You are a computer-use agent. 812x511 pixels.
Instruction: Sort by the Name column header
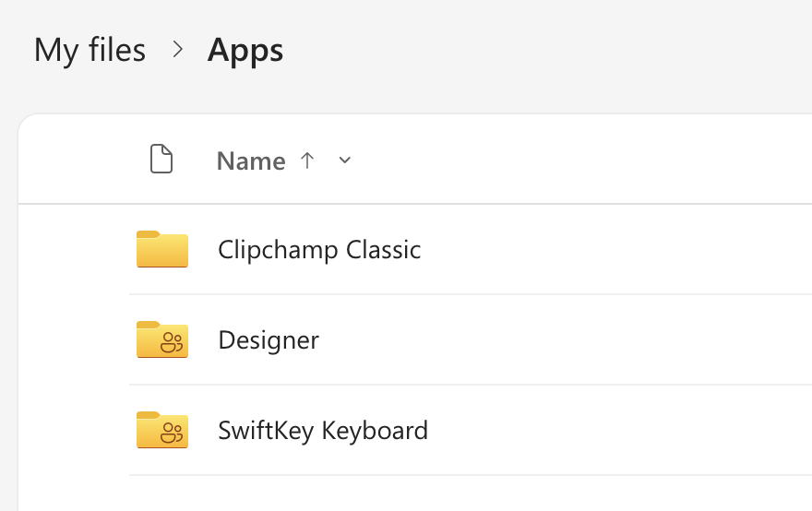click(251, 160)
